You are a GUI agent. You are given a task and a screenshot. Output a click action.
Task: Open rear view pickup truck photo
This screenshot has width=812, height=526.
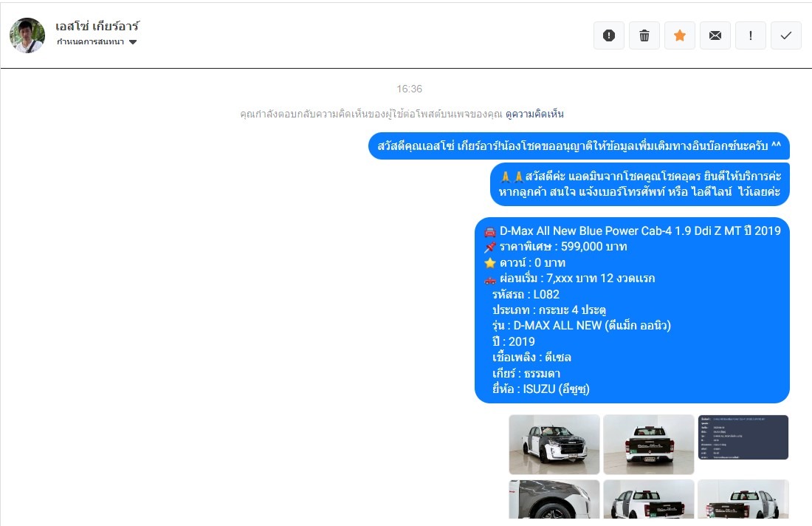tap(648, 444)
